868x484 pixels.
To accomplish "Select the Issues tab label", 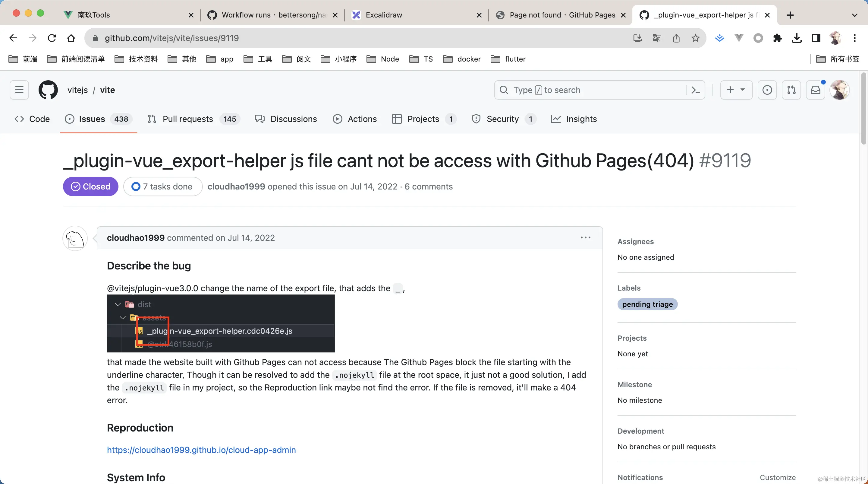I will [x=92, y=119].
